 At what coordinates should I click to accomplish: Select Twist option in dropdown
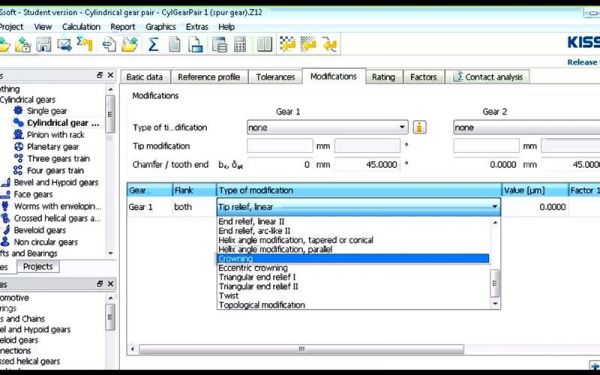353,296
